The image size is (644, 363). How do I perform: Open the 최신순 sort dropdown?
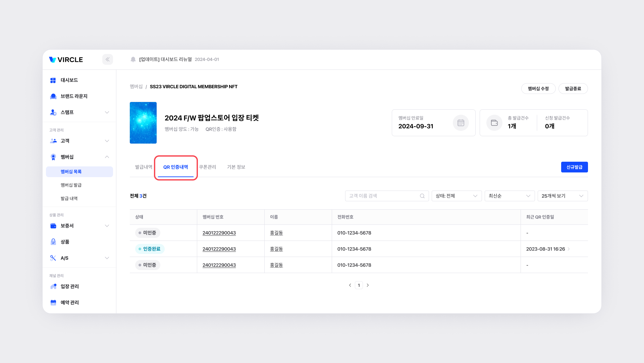click(509, 196)
